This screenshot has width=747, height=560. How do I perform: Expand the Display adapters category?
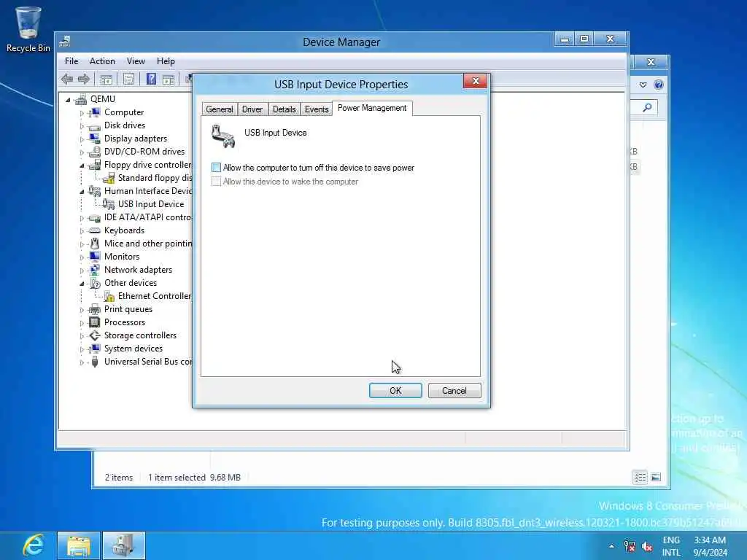[x=82, y=139]
